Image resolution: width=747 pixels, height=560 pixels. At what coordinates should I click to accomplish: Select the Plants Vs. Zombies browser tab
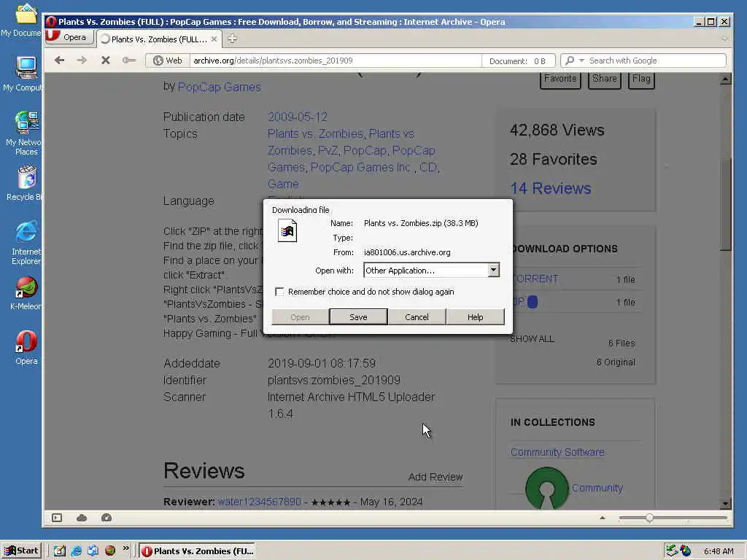coord(158,39)
